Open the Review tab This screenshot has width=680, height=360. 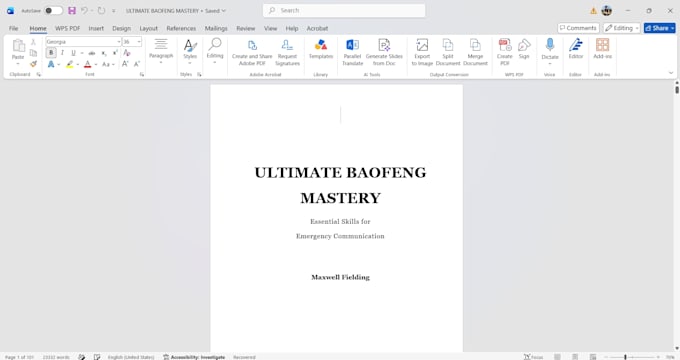pyautogui.click(x=245, y=28)
